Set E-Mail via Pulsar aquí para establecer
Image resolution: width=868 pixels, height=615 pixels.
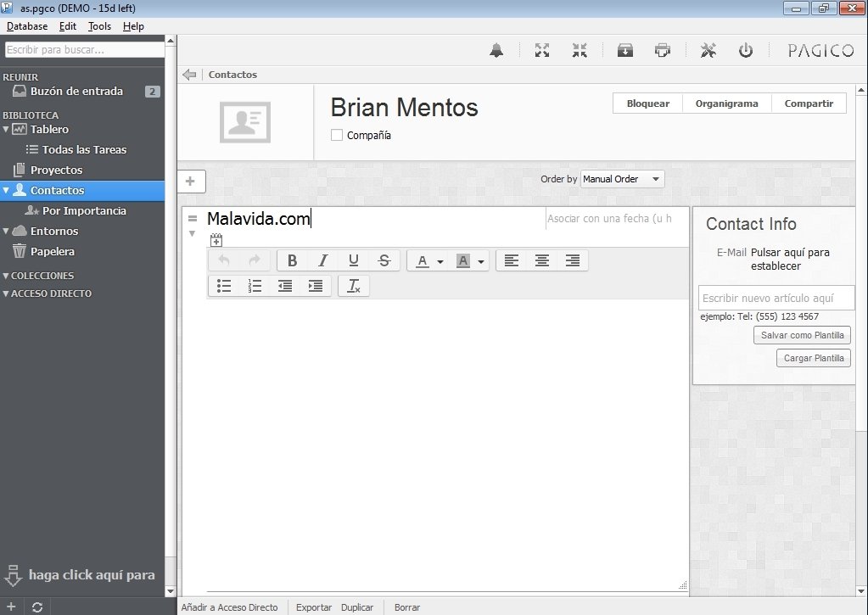tap(790, 259)
